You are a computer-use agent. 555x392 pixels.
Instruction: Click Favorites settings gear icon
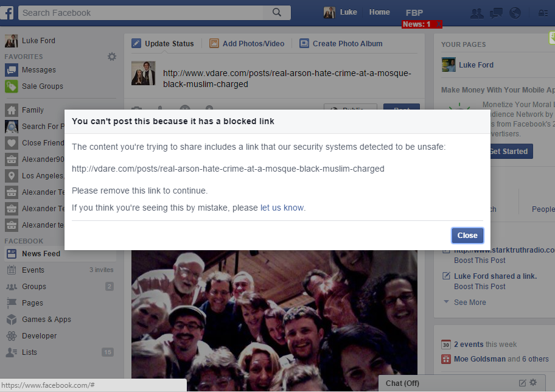tap(112, 57)
